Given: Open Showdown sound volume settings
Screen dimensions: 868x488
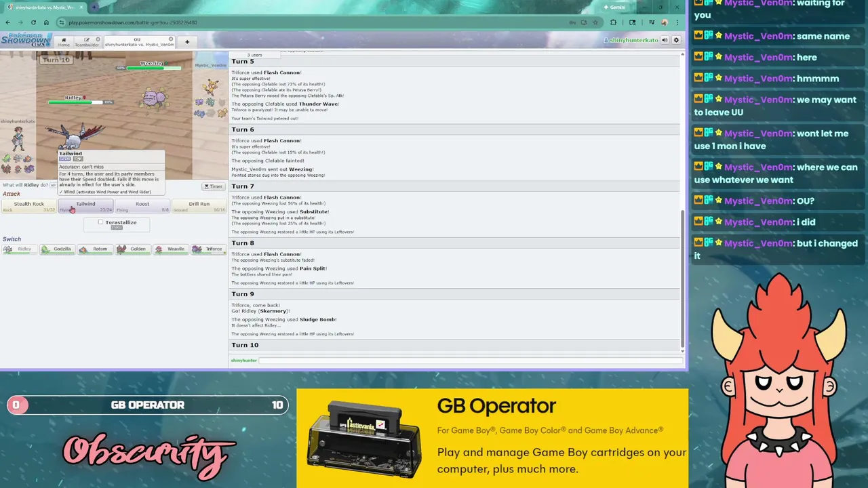Looking at the screenshot, I should coord(665,40).
